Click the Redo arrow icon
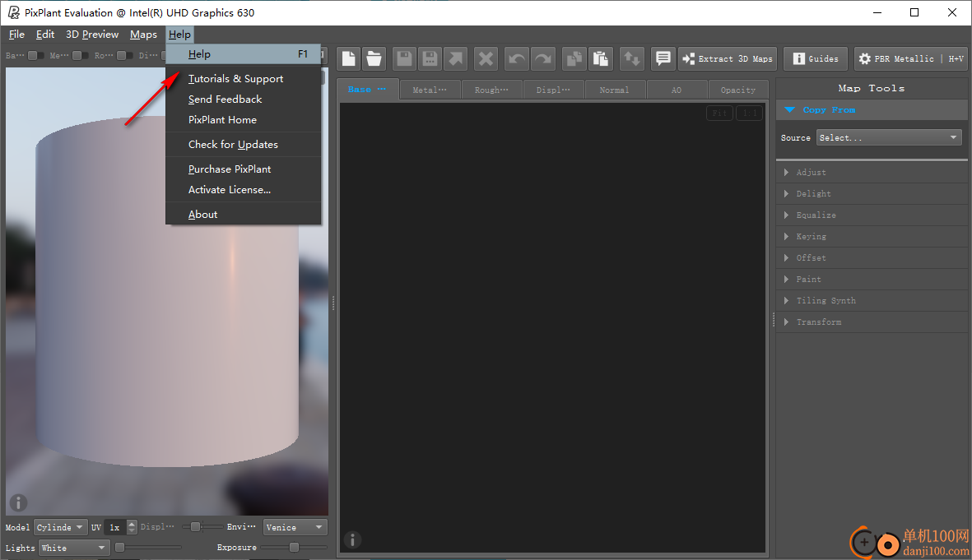The width and height of the screenshot is (972, 560). (x=542, y=59)
